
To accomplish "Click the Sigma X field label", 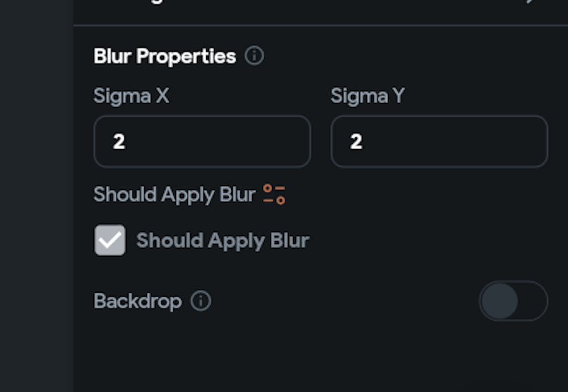I will coord(131,96).
